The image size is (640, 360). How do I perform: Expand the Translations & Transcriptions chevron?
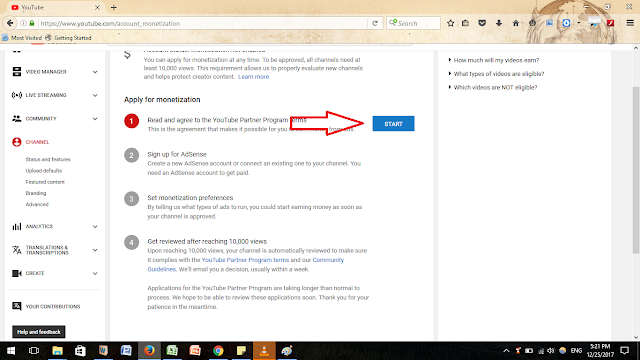95,250
